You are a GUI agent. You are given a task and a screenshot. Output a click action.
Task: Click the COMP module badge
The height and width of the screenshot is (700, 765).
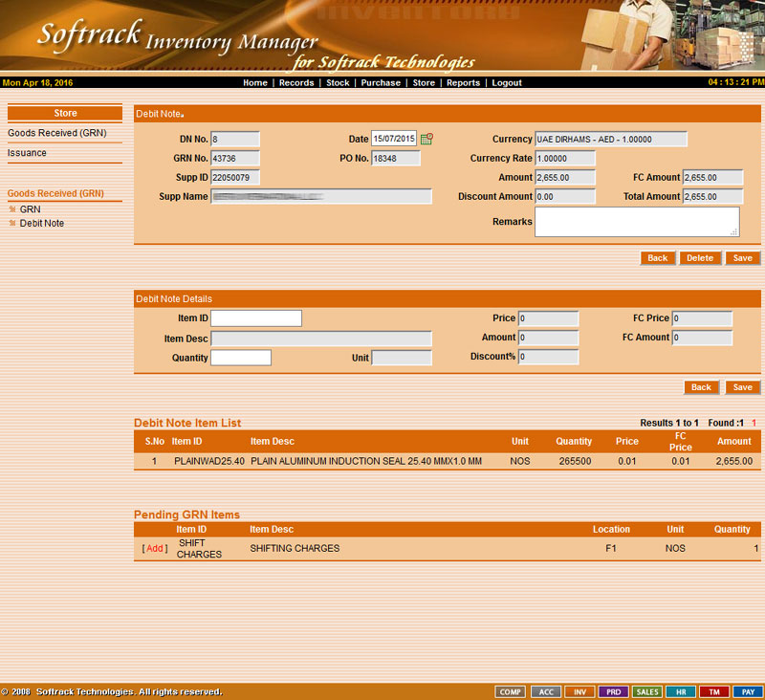[511, 691]
